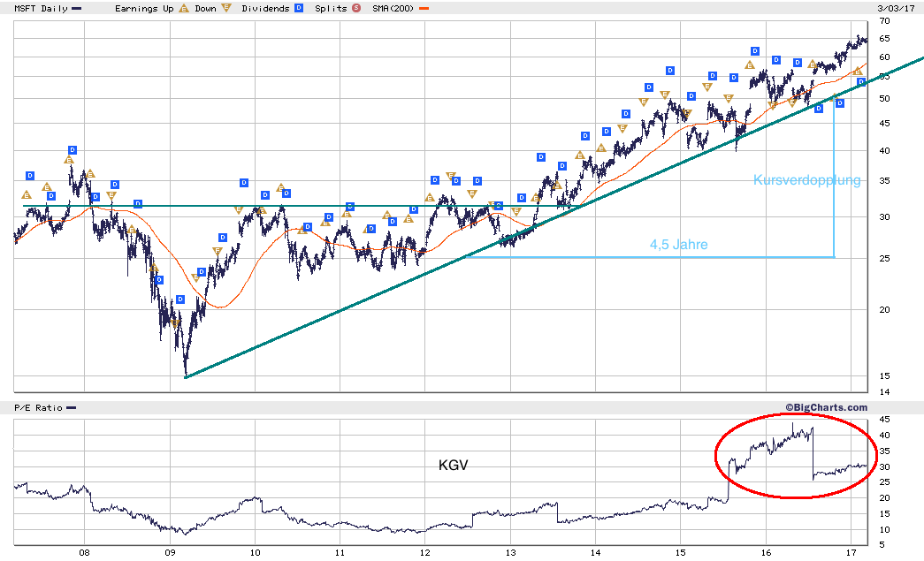The image size is (924, 561).
Task: Click the 09 year label on time axis
Action: click(170, 553)
